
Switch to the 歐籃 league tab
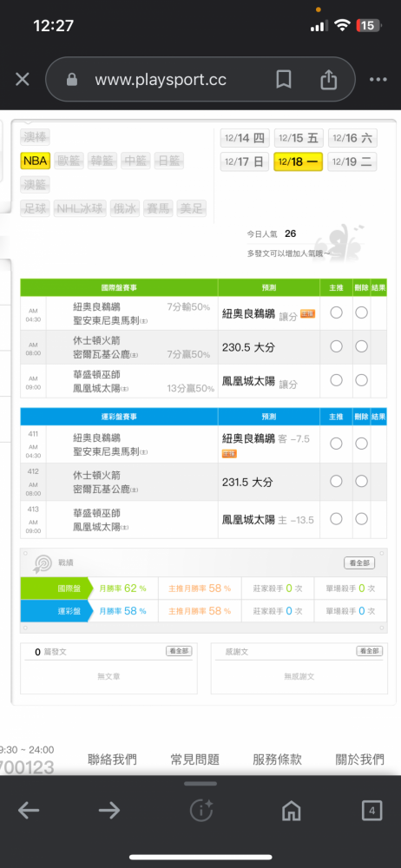tap(69, 161)
